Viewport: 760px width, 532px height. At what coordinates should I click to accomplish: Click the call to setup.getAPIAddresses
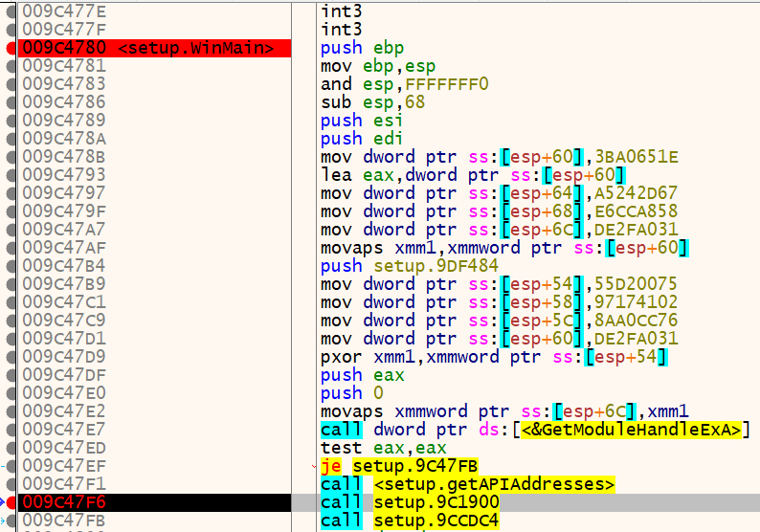point(468,484)
